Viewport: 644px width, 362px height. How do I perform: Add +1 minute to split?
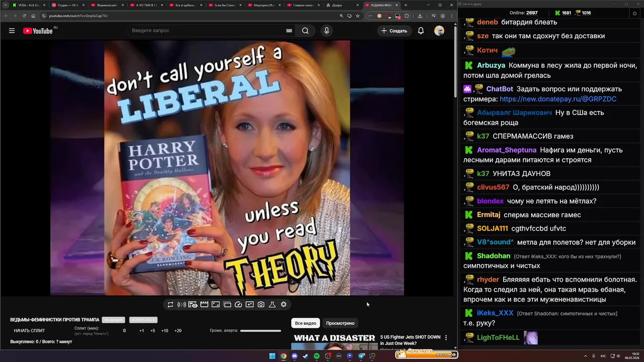click(x=141, y=331)
